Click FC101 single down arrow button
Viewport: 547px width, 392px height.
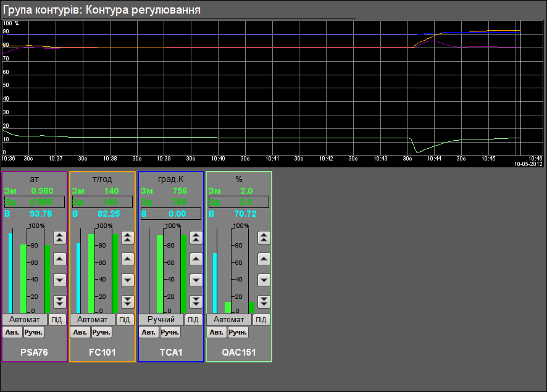[x=128, y=280]
